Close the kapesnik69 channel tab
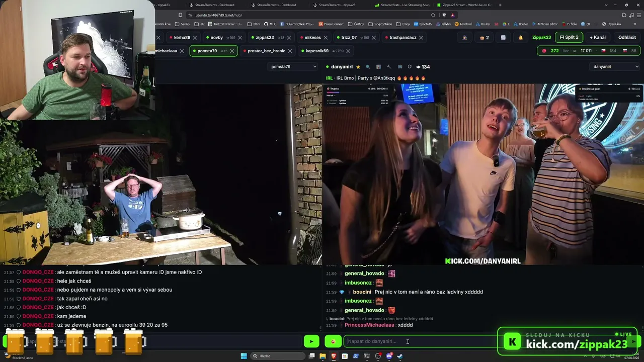 click(348, 51)
